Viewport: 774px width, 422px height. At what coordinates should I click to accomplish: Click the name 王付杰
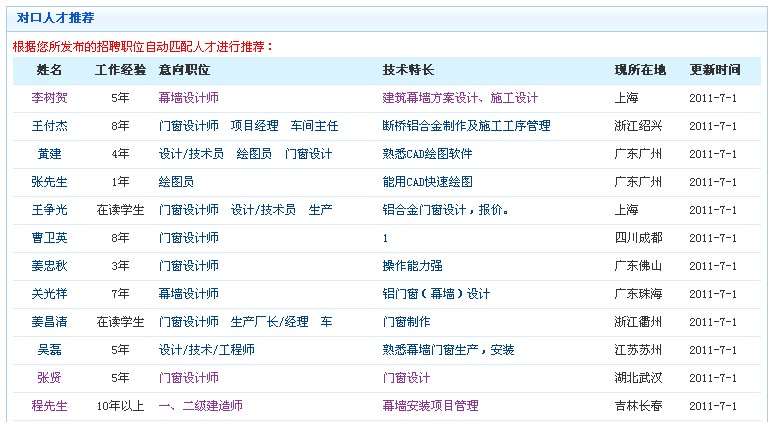[49, 126]
